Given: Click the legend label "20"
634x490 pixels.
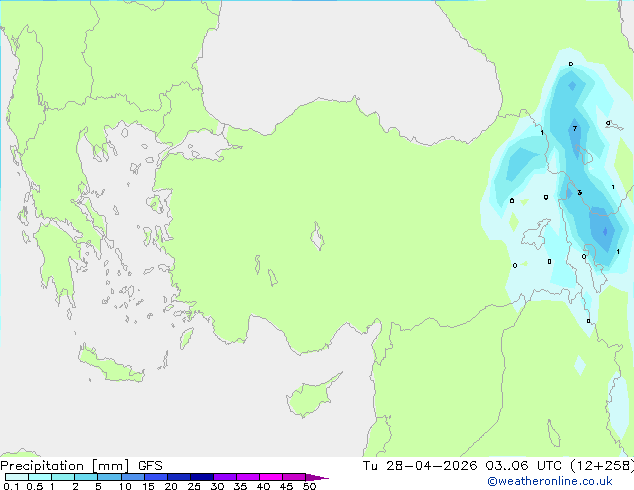Looking at the screenshot, I should 171,486.
